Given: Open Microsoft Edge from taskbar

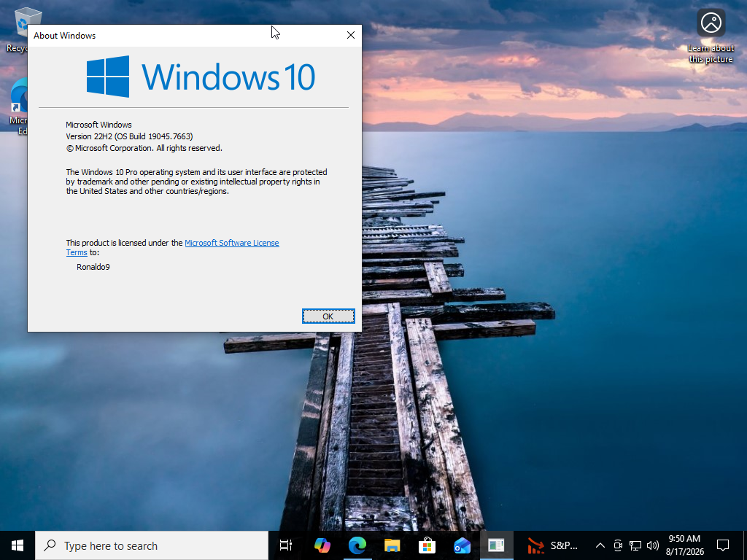Looking at the screenshot, I should pyautogui.click(x=357, y=545).
